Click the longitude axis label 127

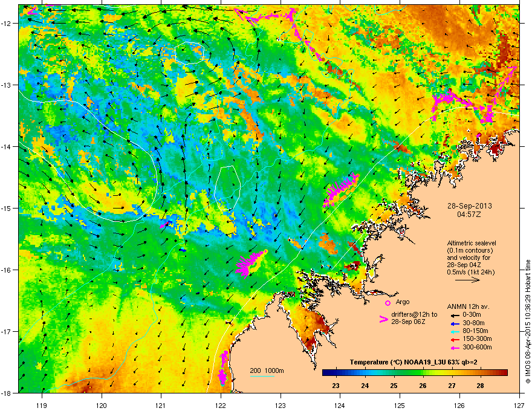coord(519,406)
